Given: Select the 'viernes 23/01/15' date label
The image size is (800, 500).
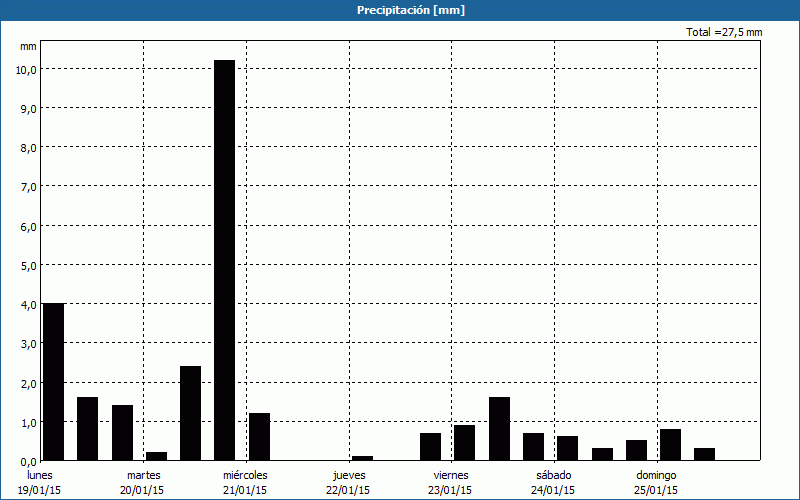Looking at the screenshot, I should [x=450, y=482].
